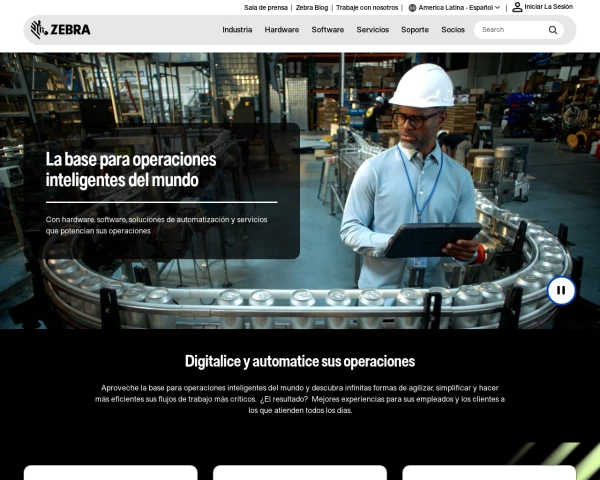Click the search magnifier icon
The image size is (600, 480).
click(x=553, y=30)
